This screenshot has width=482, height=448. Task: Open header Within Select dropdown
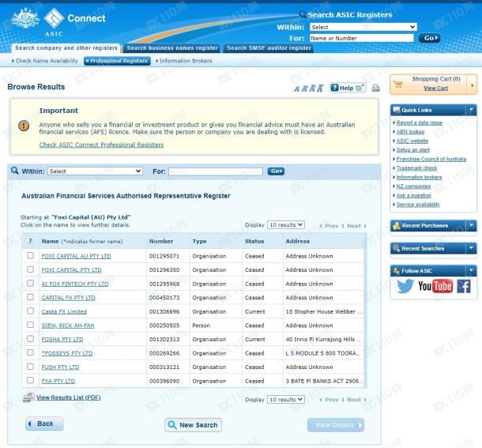click(363, 27)
